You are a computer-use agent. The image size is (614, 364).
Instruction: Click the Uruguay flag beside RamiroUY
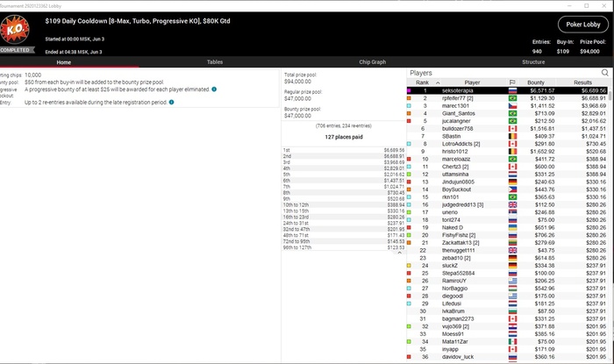coord(512,281)
